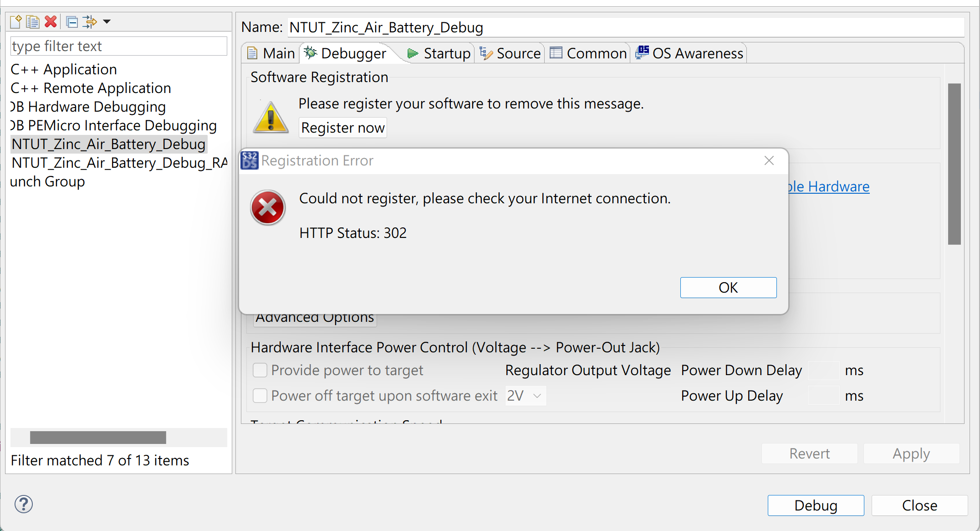Click the Duplicate launch configuration icon
Image resolution: width=980 pixels, height=531 pixels.
pyautogui.click(x=33, y=21)
